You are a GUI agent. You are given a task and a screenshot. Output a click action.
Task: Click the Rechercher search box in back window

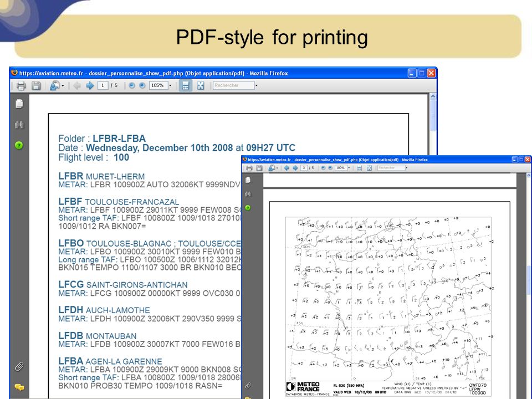point(233,85)
